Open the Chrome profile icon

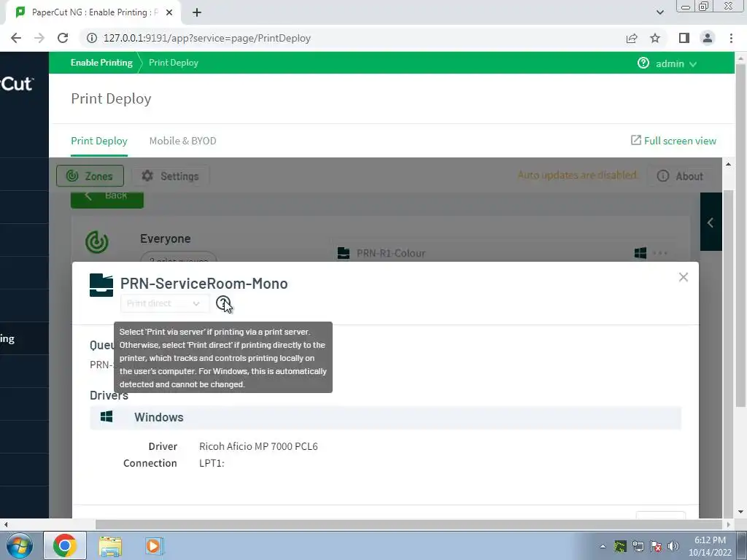click(x=708, y=38)
